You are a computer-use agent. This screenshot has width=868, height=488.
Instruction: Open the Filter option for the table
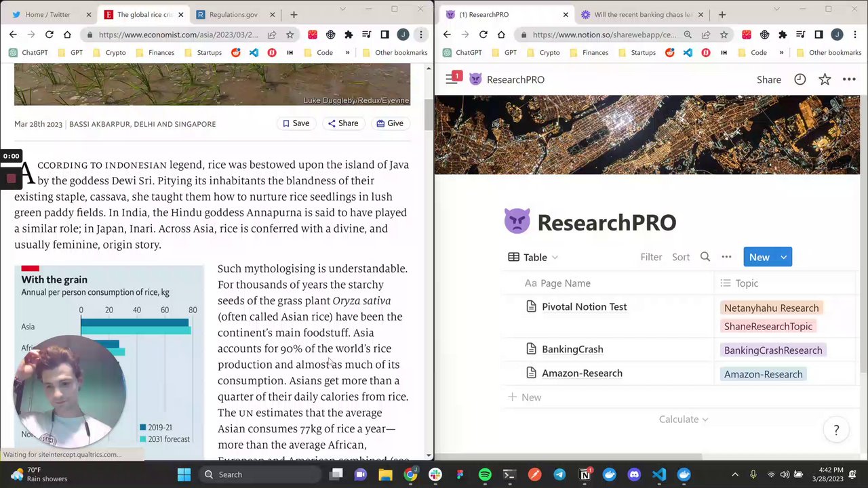(x=651, y=257)
